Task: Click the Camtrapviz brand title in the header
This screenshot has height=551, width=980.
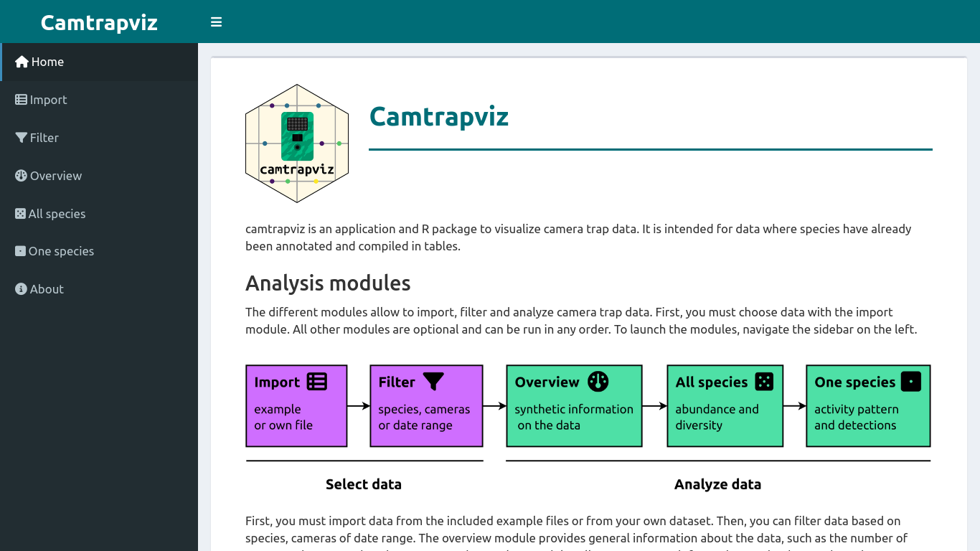Action: point(99,22)
